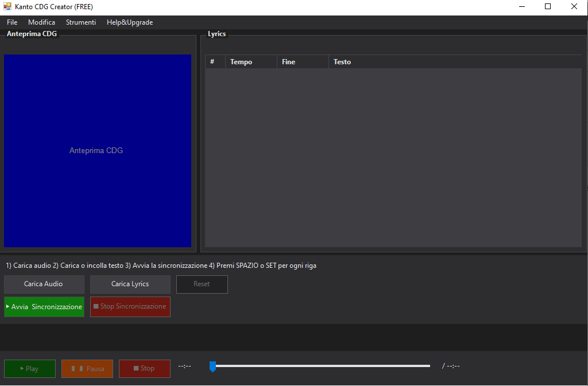Click the Tempo column header
Screen dimensions: 588x386
250,62
